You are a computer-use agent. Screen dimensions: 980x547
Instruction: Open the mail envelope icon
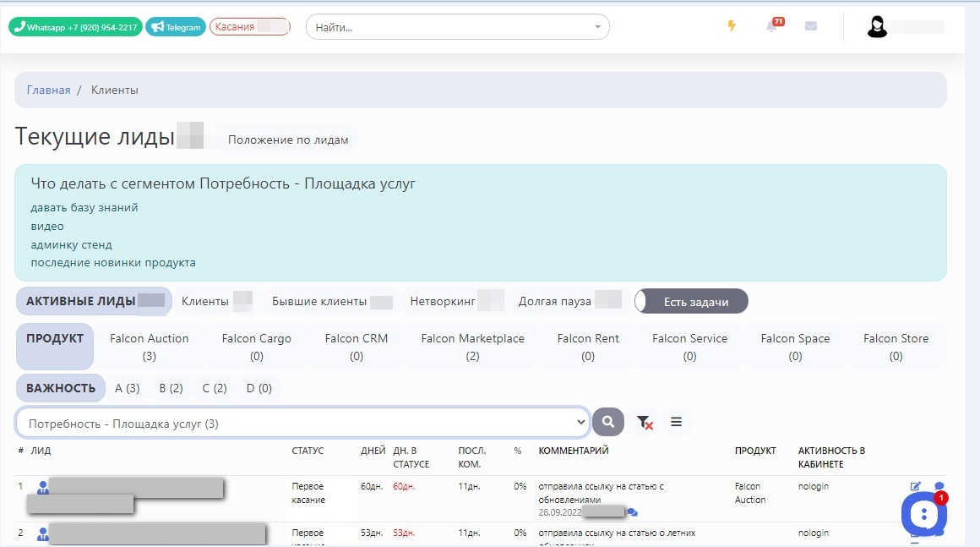coord(811,26)
